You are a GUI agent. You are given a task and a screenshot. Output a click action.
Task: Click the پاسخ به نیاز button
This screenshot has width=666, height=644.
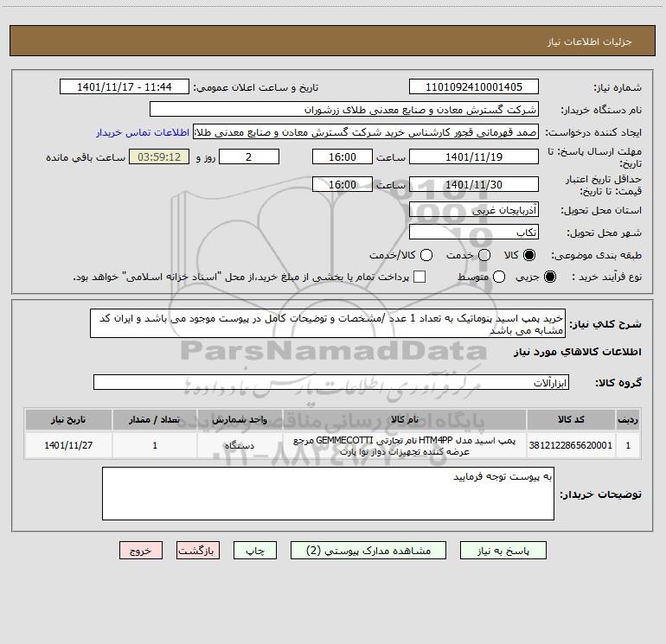tap(503, 551)
